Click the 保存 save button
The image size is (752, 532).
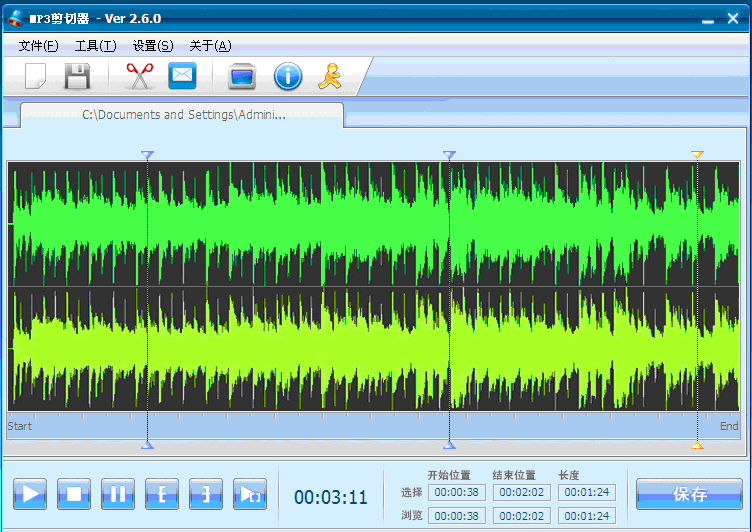pos(690,494)
